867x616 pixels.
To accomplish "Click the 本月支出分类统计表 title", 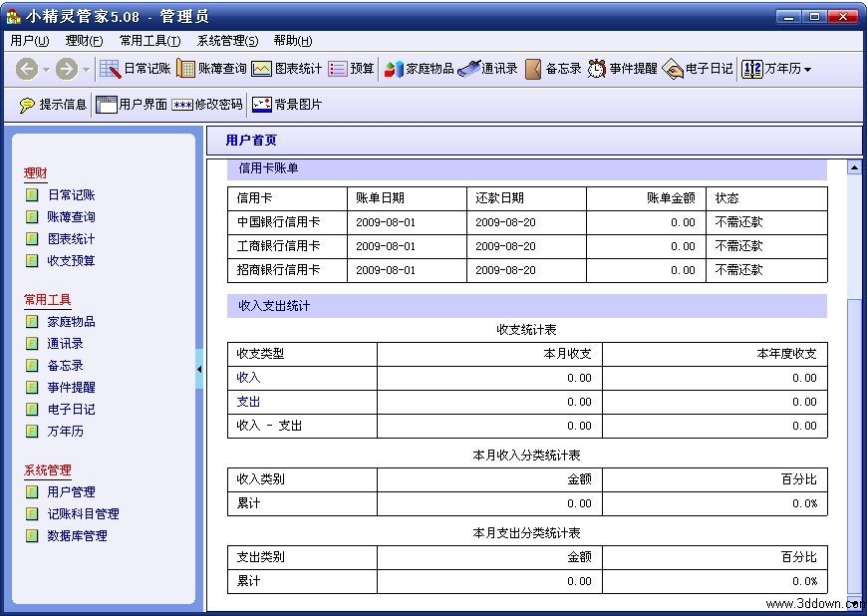I will [526, 533].
